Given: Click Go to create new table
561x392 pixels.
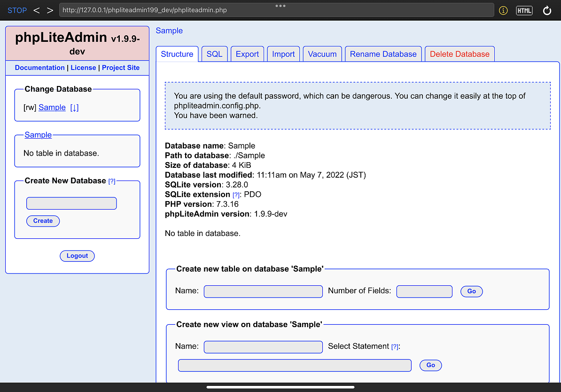Looking at the screenshot, I should [472, 291].
